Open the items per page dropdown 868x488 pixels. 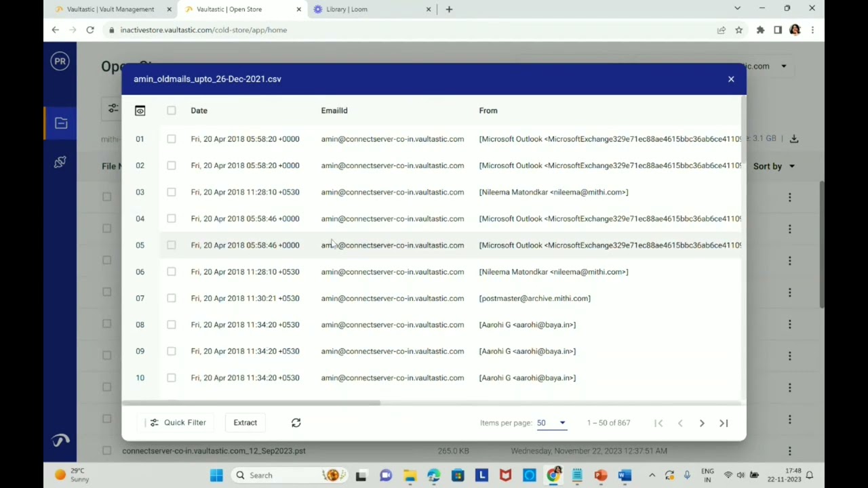[551, 423]
